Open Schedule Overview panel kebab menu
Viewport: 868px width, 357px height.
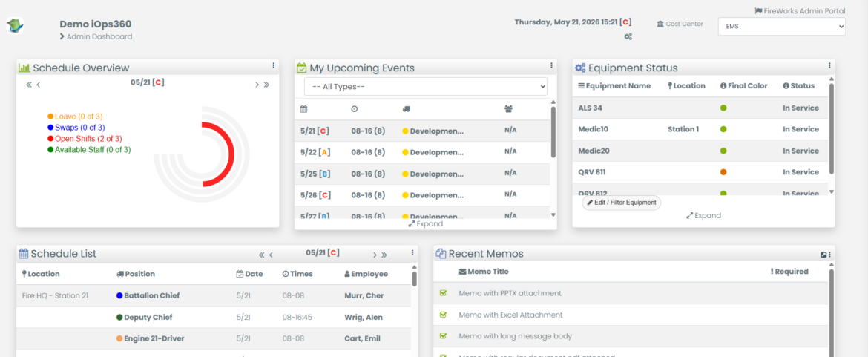tap(274, 65)
